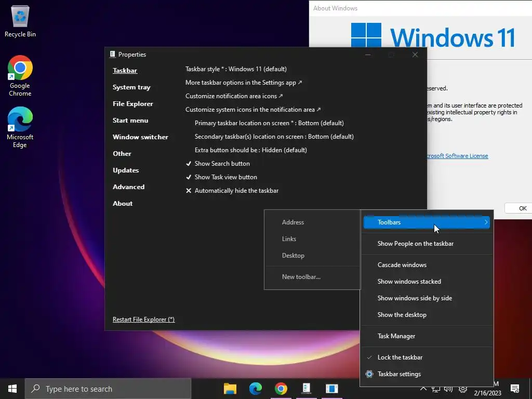This screenshot has height=399, width=532.
Task: Expand the Toolbars submenu arrow
Action: point(486,222)
